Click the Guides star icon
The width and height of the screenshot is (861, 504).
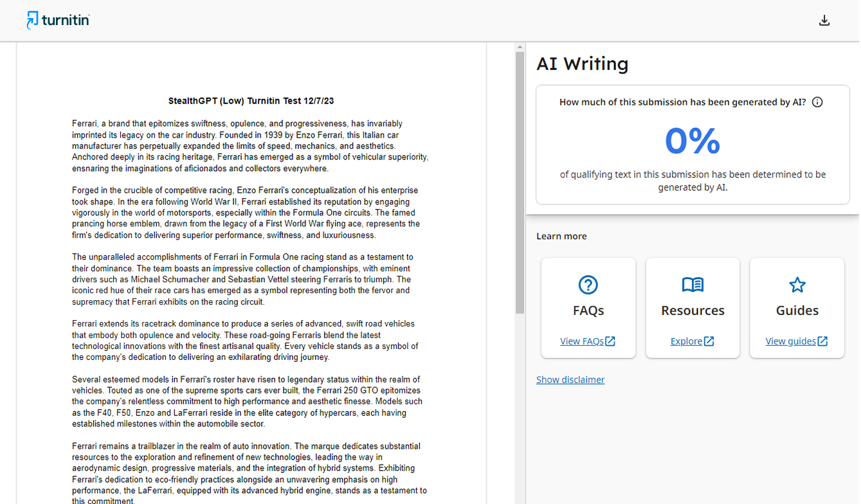coord(797,285)
